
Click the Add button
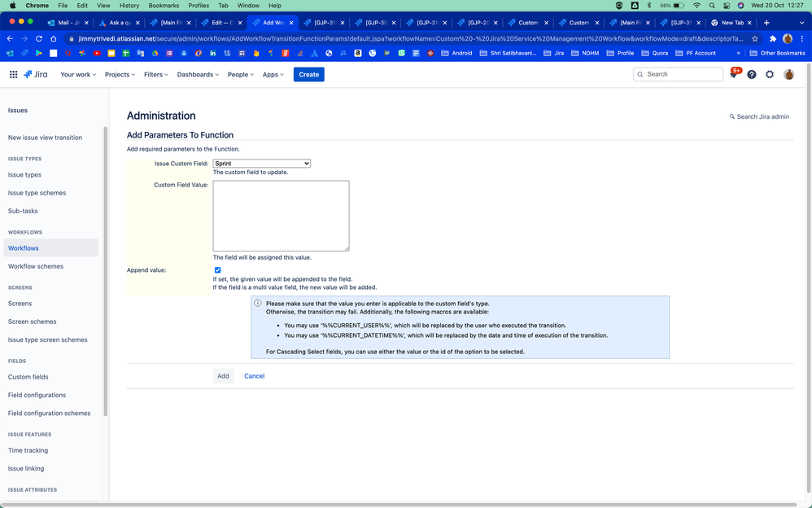(x=223, y=375)
